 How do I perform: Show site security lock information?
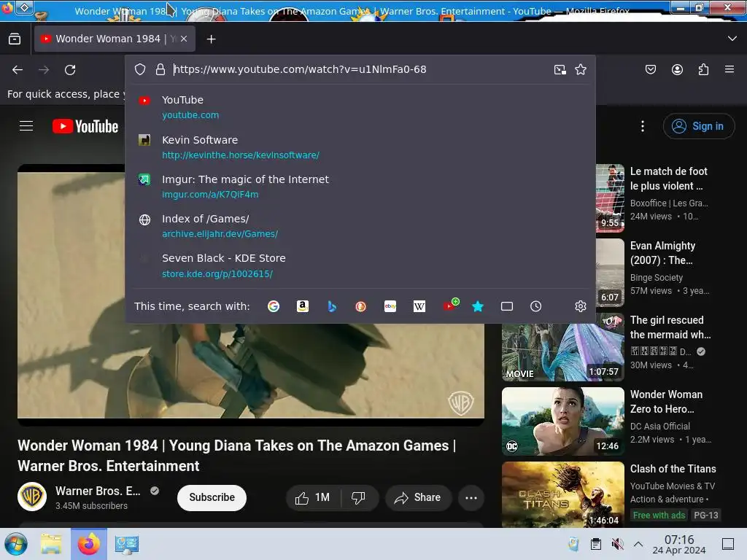[x=160, y=69]
